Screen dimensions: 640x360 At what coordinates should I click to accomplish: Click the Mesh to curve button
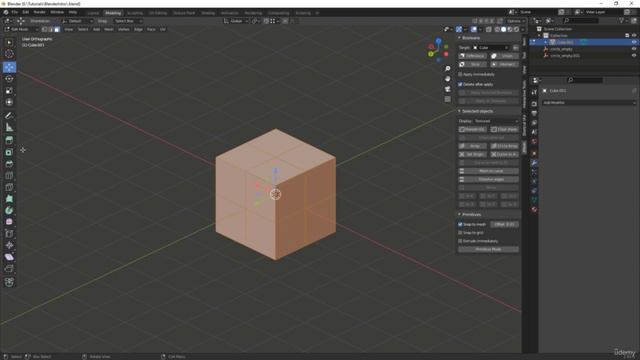click(489, 171)
